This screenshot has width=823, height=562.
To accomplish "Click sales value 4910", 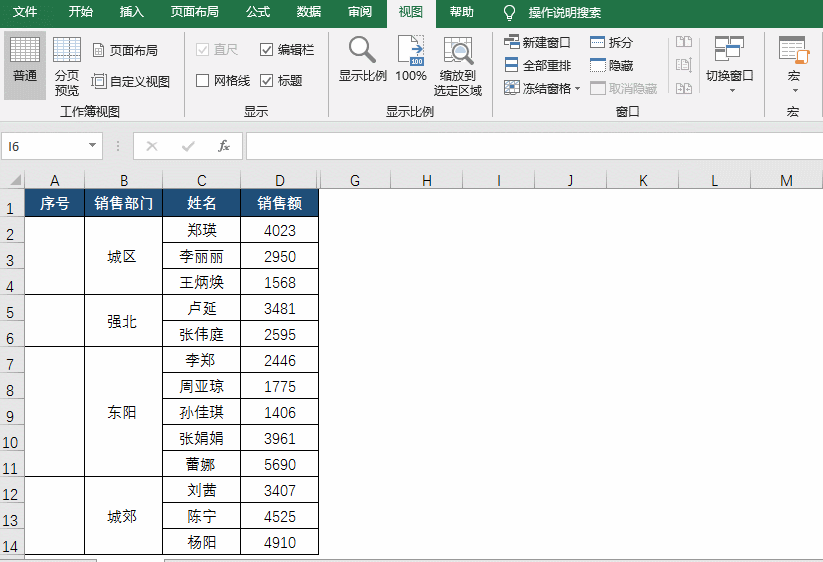I will tap(279, 542).
